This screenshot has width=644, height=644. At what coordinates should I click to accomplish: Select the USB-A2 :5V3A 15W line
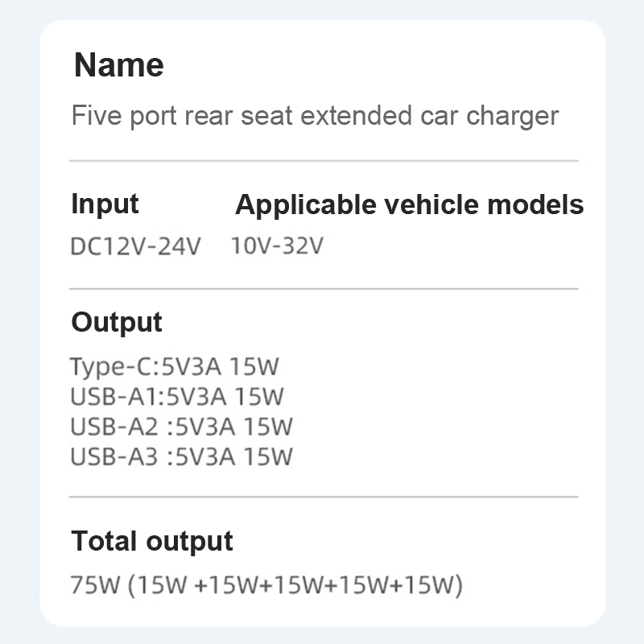(181, 427)
